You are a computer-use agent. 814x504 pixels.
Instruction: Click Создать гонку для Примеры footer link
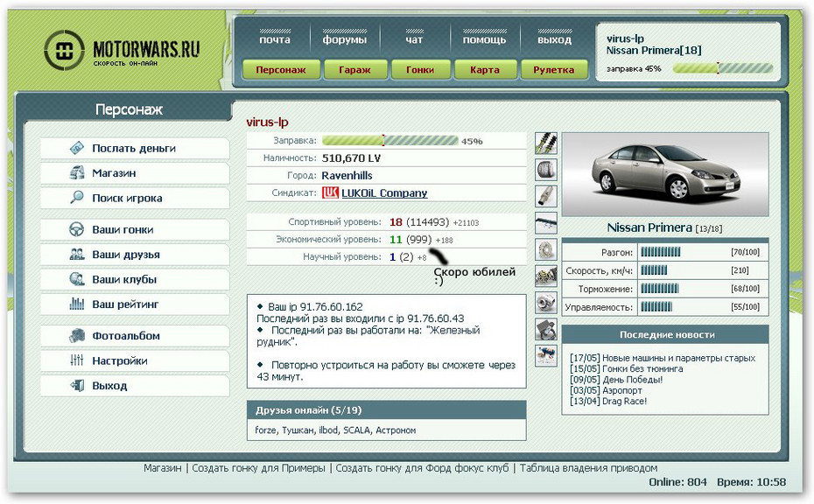[258, 468]
